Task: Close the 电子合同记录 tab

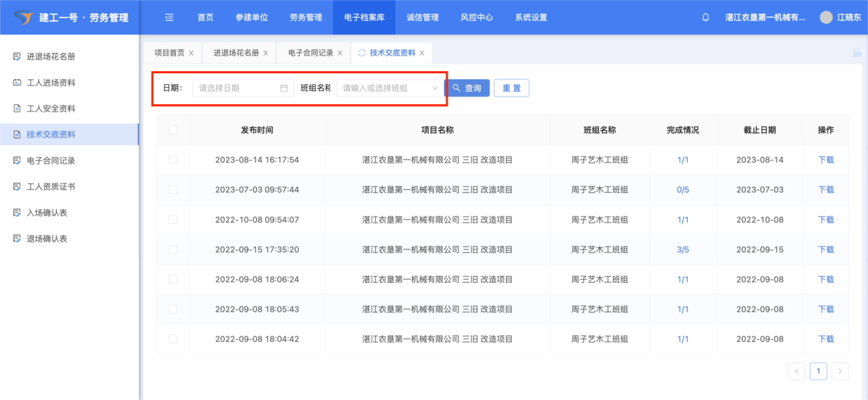Action: point(340,53)
